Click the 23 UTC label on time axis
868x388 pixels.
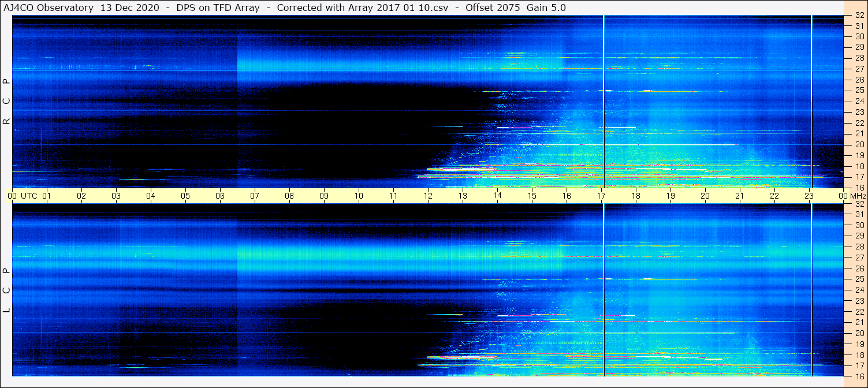(x=809, y=196)
